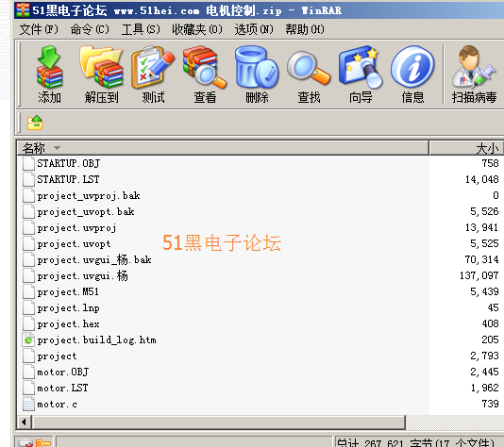Open the Favorites (收藏夹) menu
Viewport: 504px width, 447px height.
[x=197, y=29]
